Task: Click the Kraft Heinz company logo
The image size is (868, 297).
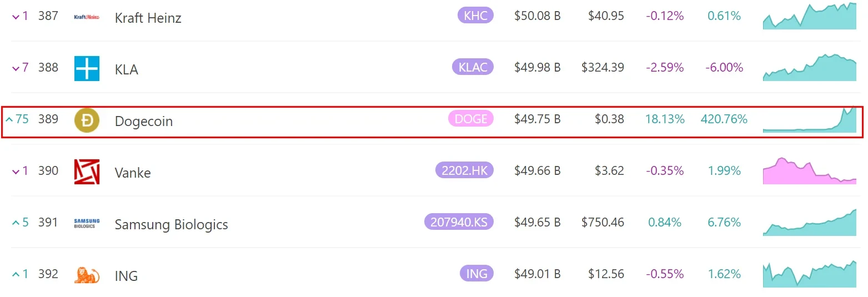Action: 87,17
